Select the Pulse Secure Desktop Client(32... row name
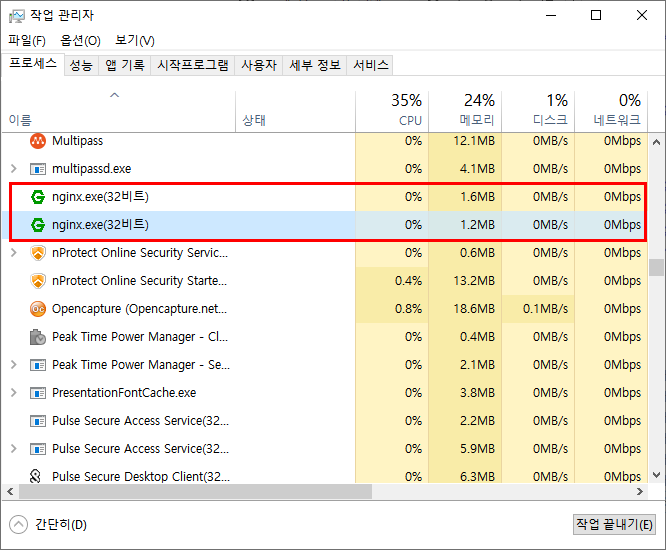The width and height of the screenshot is (666, 550). tap(141, 477)
